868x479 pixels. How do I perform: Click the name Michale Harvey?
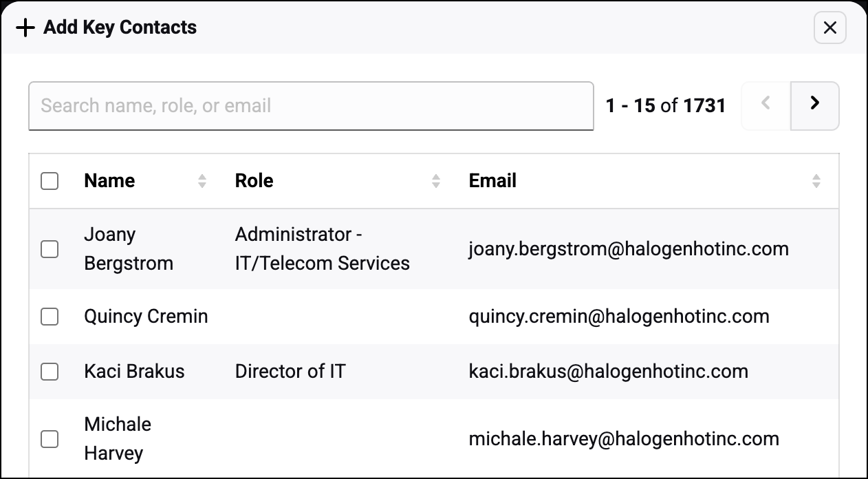(x=118, y=439)
